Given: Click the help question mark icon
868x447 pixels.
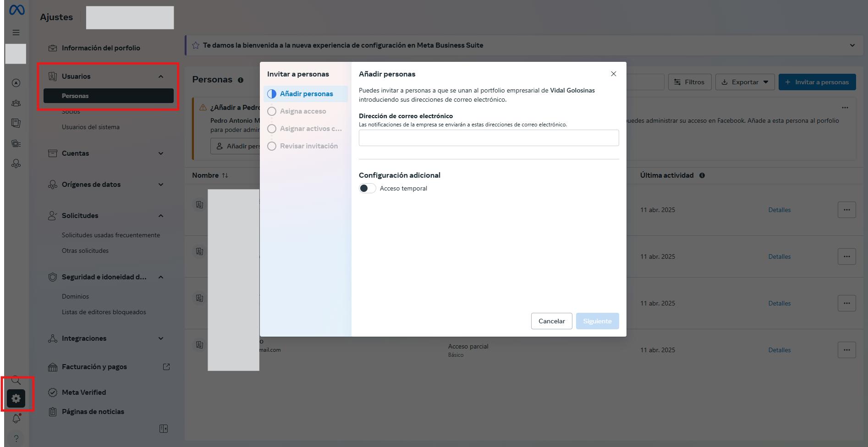Looking at the screenshot, I should tap(16, 438).
